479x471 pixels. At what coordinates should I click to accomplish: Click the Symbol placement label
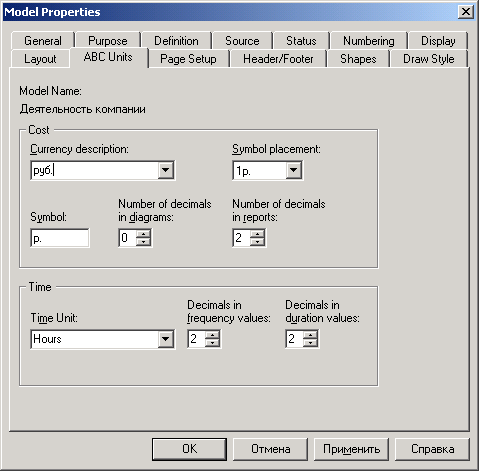(276, 149)
